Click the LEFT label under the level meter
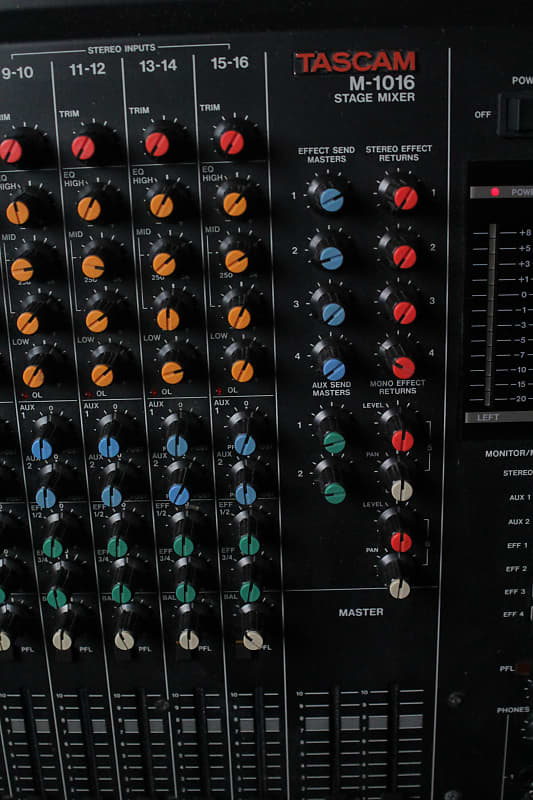The height and width of the screenshot is (800, 533). (488, 417)
